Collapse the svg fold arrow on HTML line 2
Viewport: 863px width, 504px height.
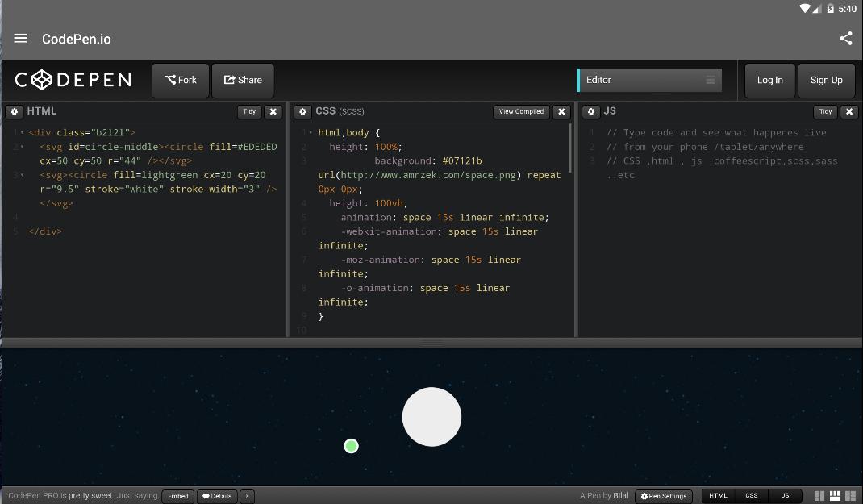click(22, 147)
